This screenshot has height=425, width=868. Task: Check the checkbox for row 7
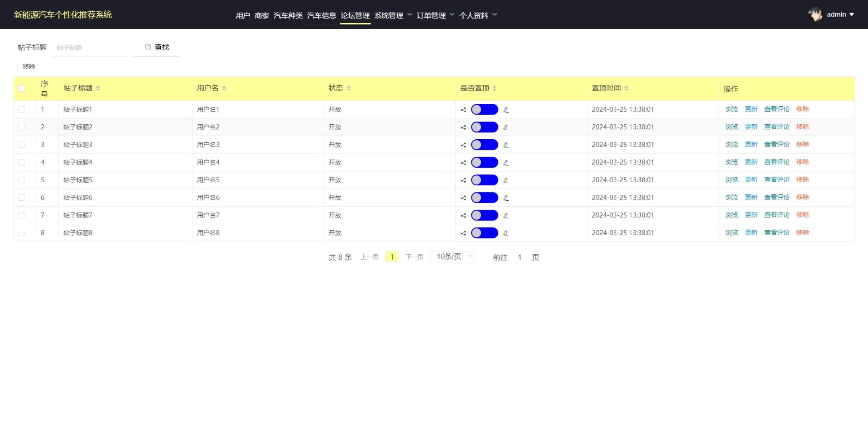pyautogui.click(x=21, y=215)
